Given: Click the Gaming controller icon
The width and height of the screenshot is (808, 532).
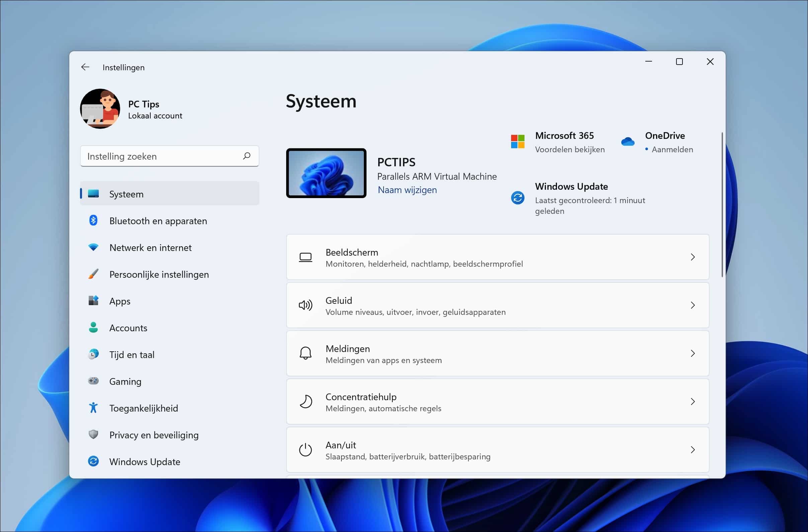Looking at the screenshot, I should tap(93, 381).
